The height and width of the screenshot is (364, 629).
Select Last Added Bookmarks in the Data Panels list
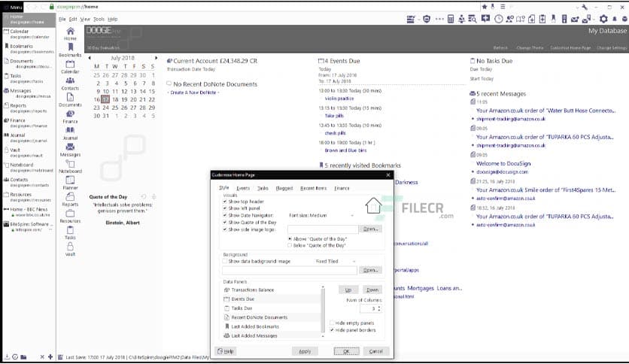click(x=271, y=326)
